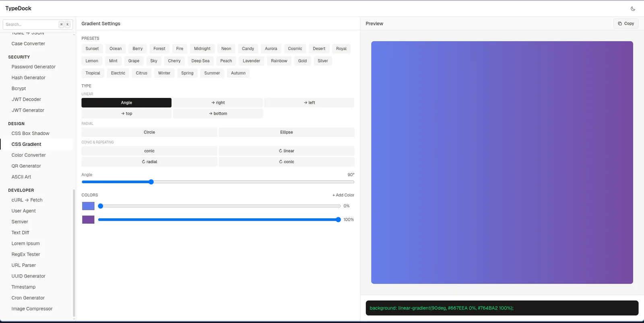
Task: Apply the Lavender preset
Action: 252,61
